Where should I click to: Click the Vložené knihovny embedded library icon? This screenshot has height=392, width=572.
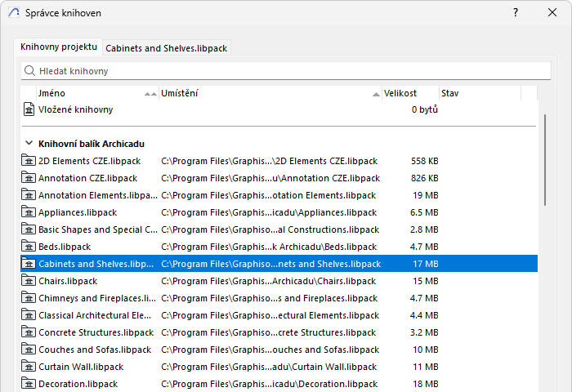[29, 109]
